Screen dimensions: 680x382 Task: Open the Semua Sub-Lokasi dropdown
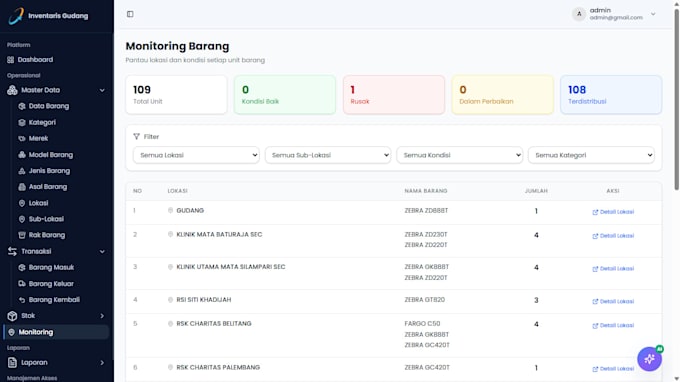[x=328, y=155]
